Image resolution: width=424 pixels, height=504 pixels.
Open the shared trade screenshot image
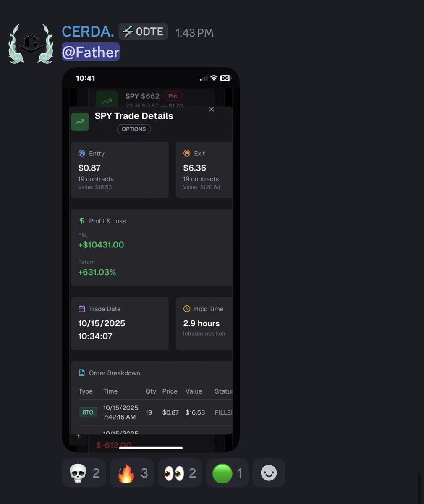151,260
